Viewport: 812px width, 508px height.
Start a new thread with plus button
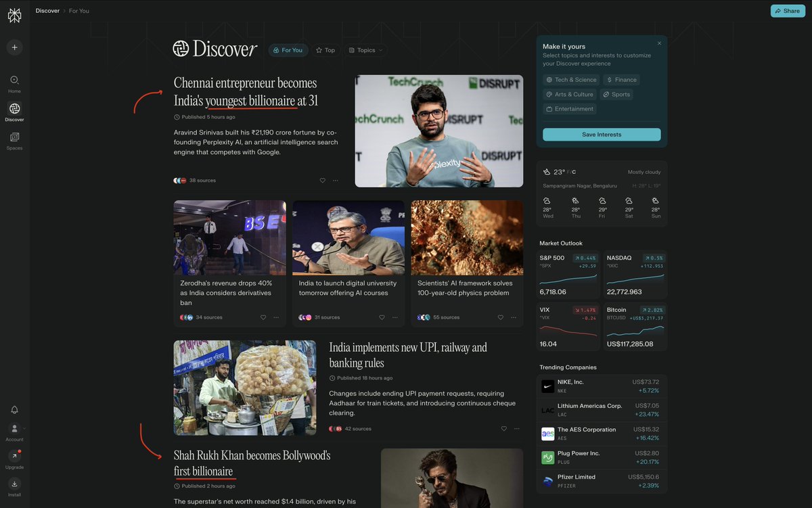[x=14, y=47]
